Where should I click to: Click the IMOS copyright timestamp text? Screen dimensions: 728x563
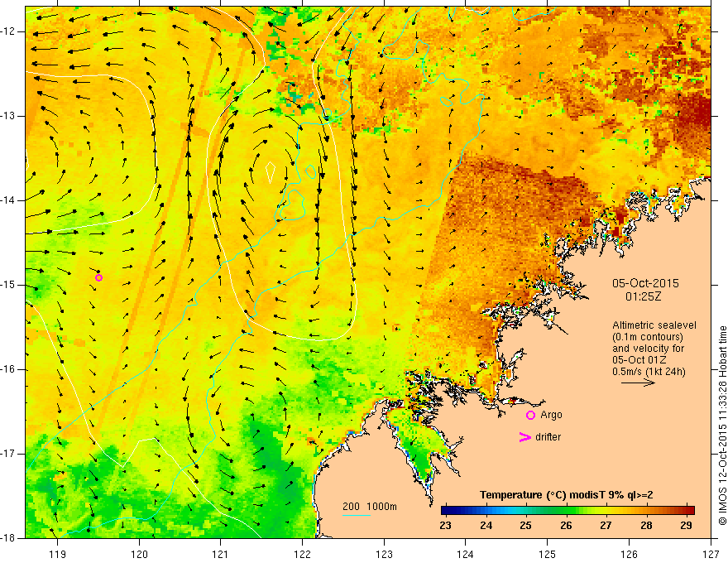click(722, 425)
